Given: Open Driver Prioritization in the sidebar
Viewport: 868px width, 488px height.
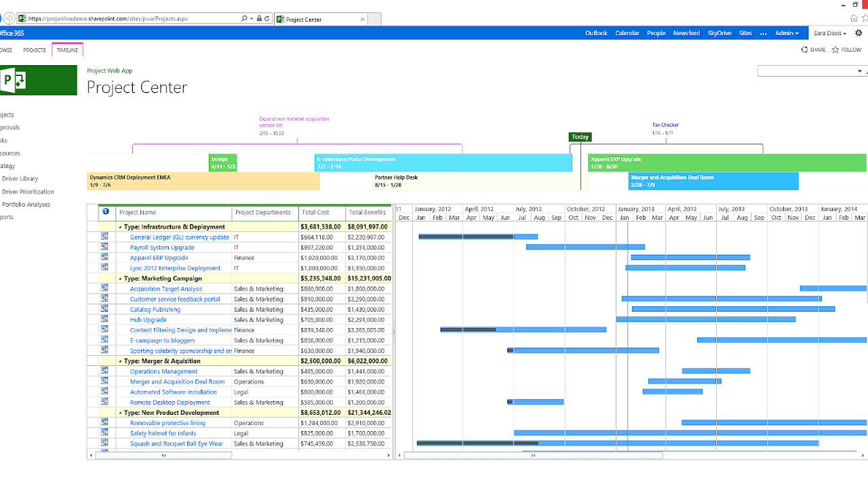Looking at the screenshot, I should pyautogui.click(x=28, y=192).
